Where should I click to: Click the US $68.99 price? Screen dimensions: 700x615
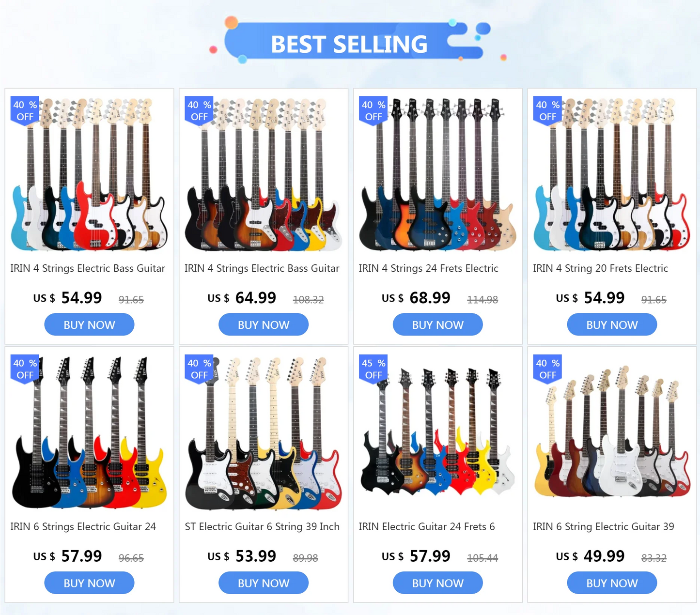pos(416,298)
